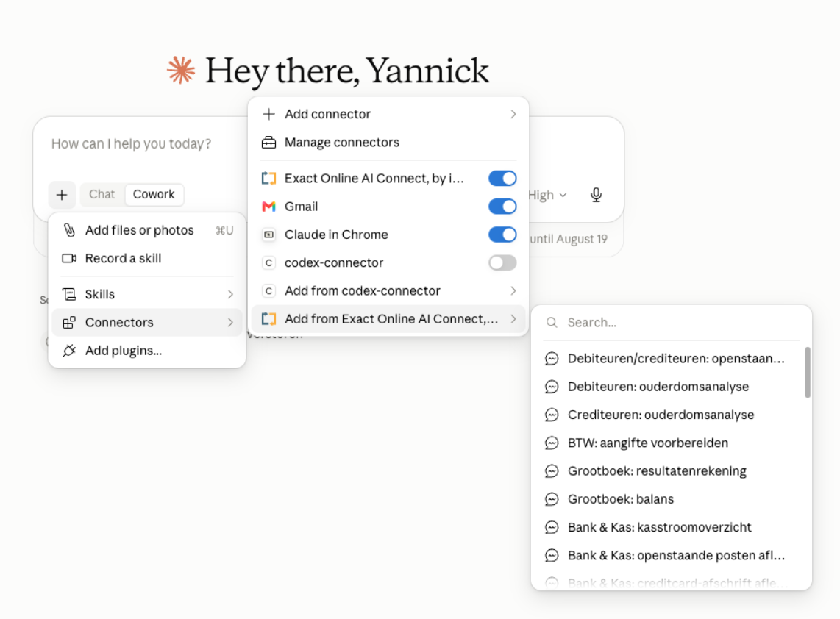
Task: Disable the Exact Online AI Connect toggle
Action: pyautogui.click(x=502, y=179)
